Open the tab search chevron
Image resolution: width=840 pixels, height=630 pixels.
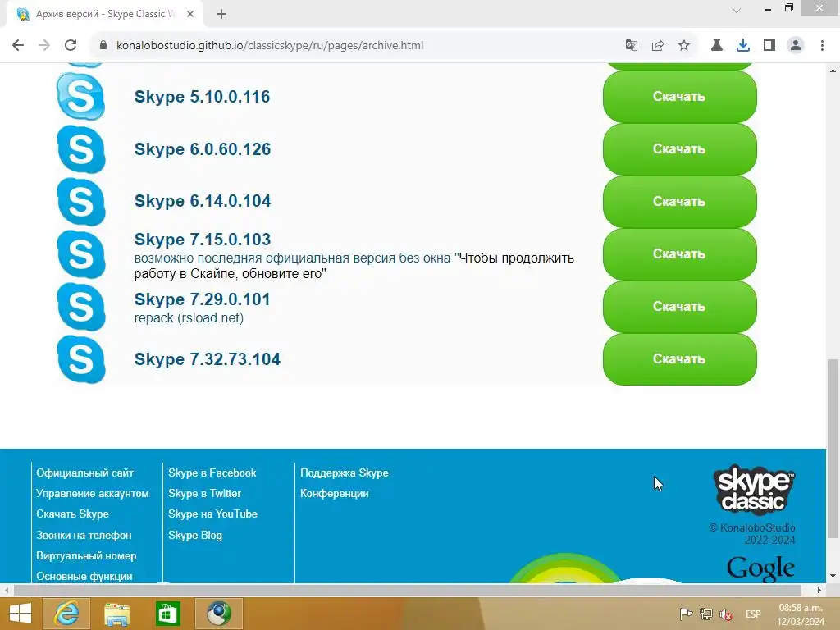click(x=737, y=10)
